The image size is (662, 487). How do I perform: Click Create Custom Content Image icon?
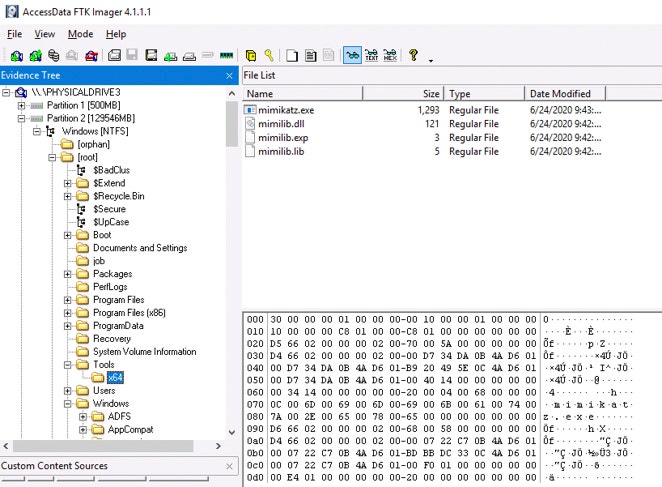click(x=189, y=56)
